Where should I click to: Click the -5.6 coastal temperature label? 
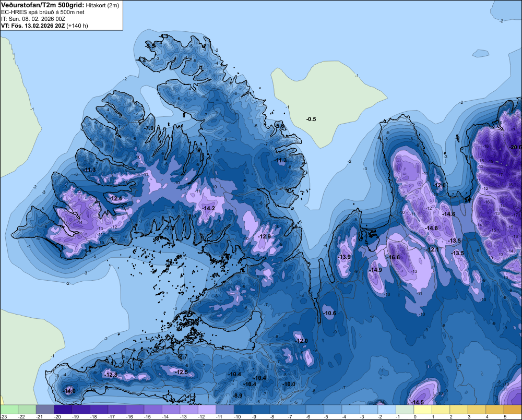point(280,126)
